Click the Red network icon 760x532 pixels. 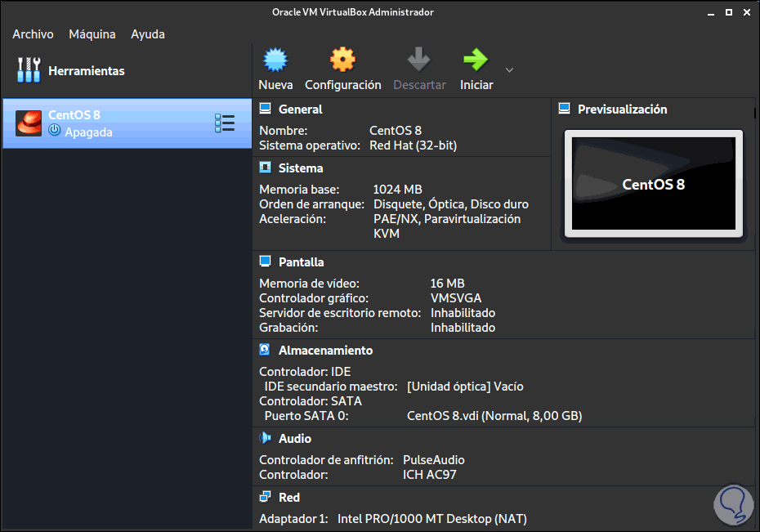coord(265,497)
